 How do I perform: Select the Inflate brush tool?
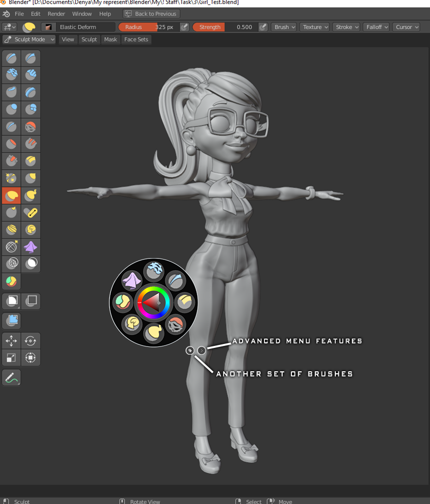pos(11,109)
